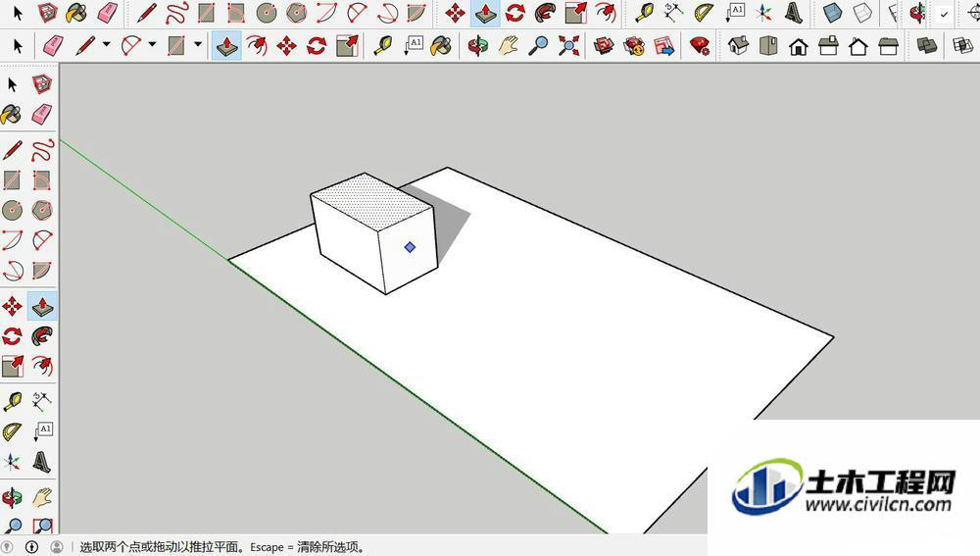The width and height of the screenshot is (980, 556).
Task: Activate the Protractor in left tool palette
Action: tap(12, 432)
